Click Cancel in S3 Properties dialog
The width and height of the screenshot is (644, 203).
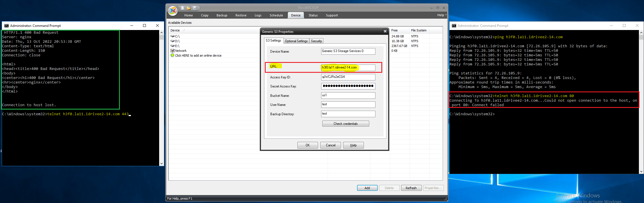(330, 145)
